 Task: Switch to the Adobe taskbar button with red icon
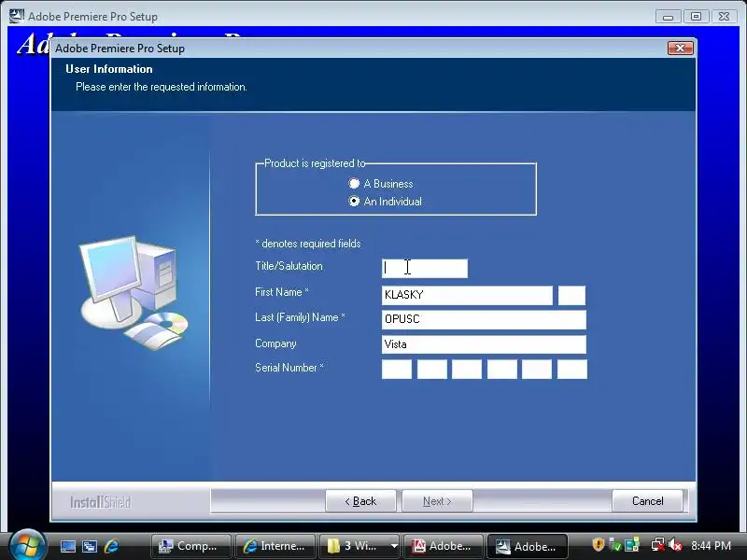[x=443, y=546]
